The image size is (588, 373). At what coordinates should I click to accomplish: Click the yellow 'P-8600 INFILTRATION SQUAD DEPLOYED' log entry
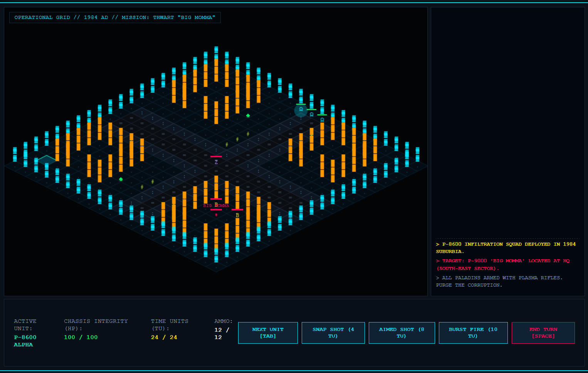(506, 248)
